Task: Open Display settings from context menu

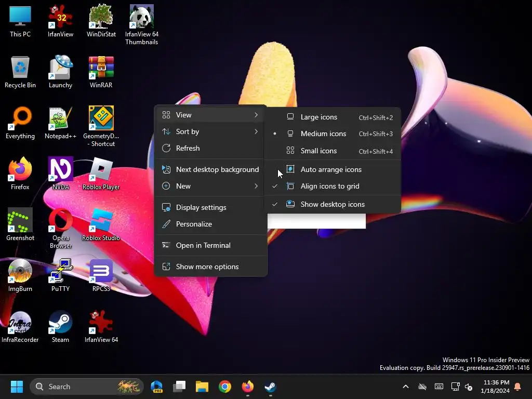Action: (210, 207)
